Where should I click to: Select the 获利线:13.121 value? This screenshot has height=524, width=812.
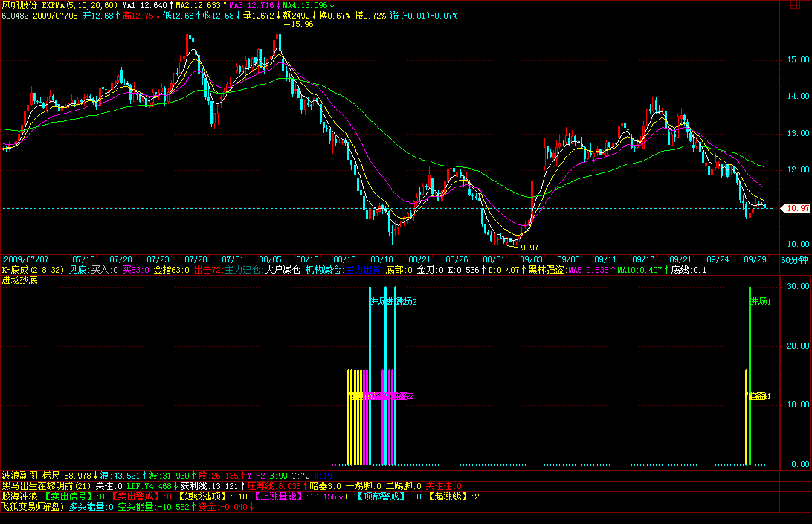click(x=209, y=485)
